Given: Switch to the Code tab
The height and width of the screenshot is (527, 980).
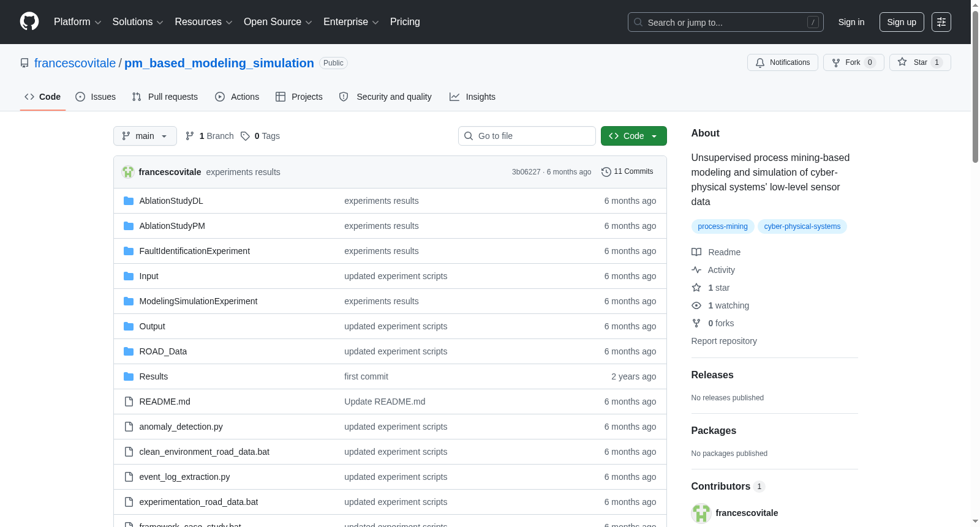Looking at the screenshot, I should (43, 97).
